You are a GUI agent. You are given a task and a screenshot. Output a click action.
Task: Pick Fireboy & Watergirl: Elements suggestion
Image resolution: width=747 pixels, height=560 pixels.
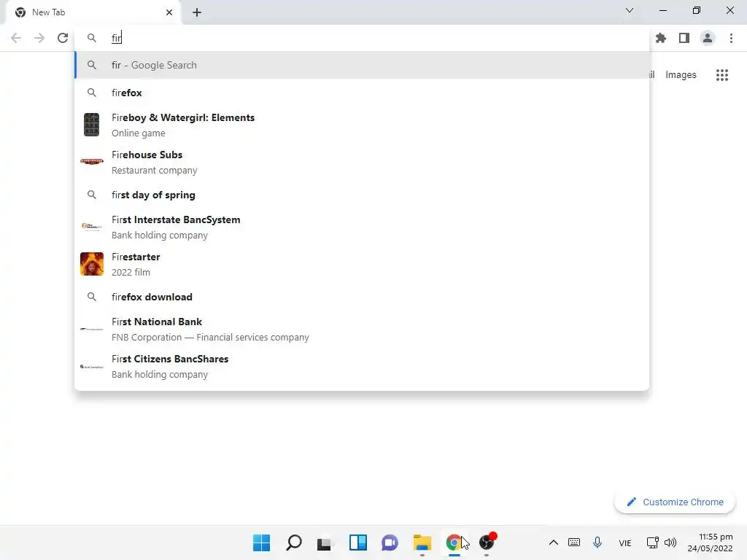click(362, 125)
